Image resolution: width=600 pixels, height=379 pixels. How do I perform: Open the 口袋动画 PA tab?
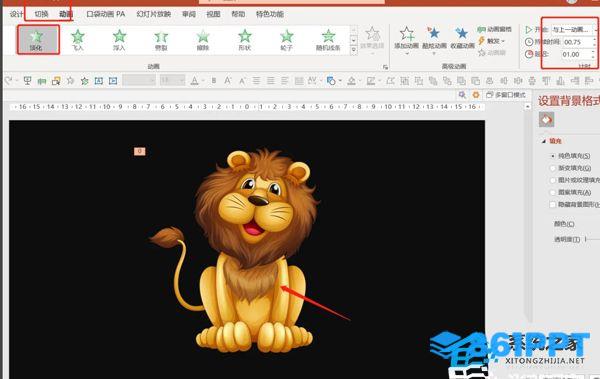(106, 14)
